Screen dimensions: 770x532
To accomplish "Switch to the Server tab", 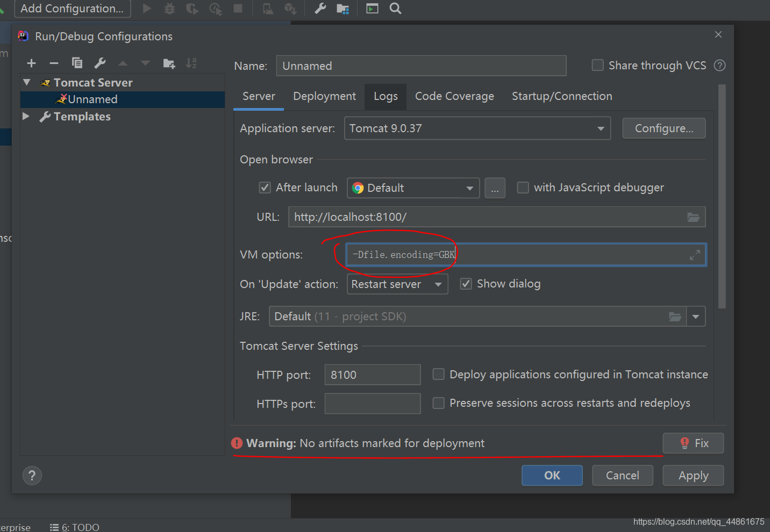I will tap(259, 96).
